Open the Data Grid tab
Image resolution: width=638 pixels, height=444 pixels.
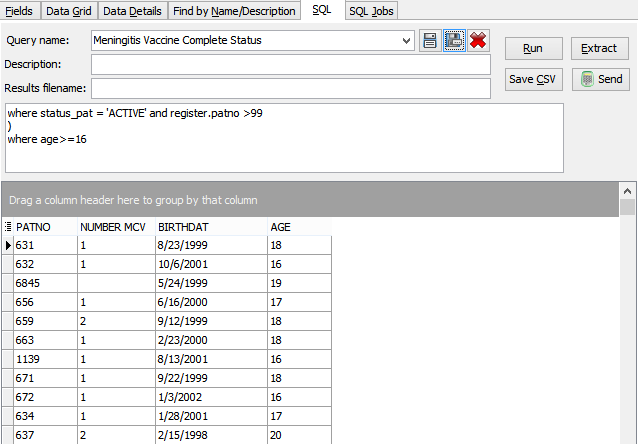point(69,11)
